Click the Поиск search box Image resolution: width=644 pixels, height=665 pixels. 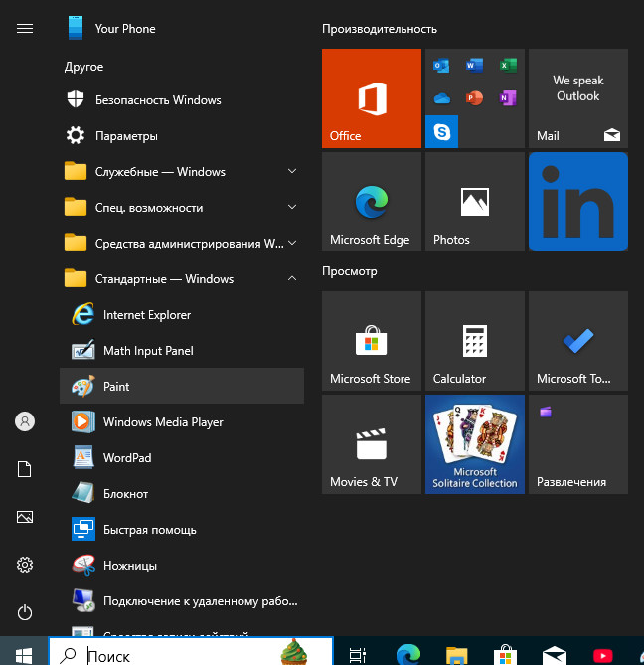tap(191, 651)
